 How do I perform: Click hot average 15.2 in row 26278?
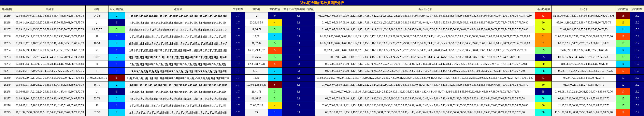637,92
